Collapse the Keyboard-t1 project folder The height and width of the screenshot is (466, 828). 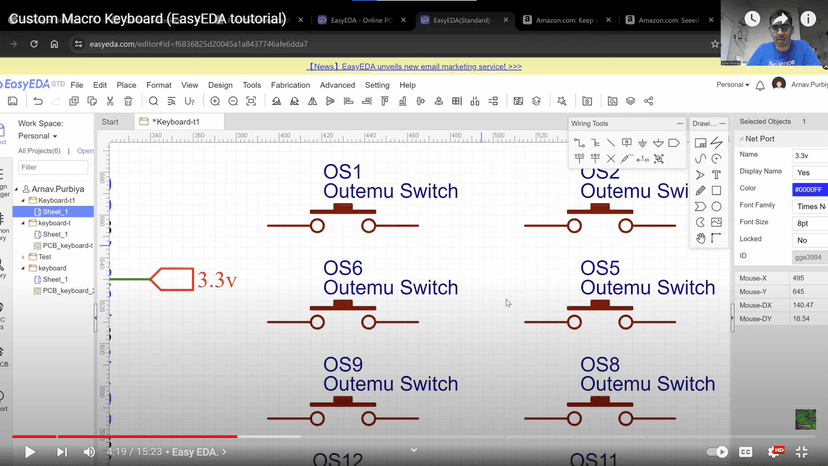(23, 201)
